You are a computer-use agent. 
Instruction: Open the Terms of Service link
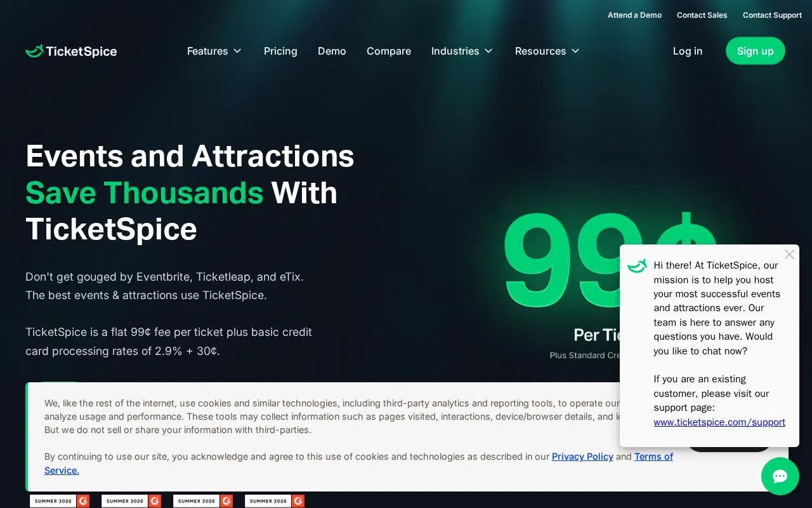pyautogui.click(x=653, y=457)
